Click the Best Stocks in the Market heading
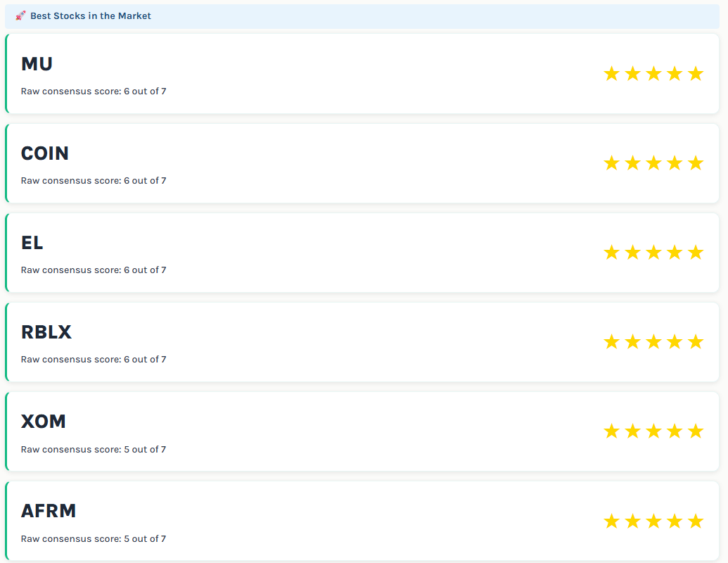This screenshot has height=563, width=728. 91,15
